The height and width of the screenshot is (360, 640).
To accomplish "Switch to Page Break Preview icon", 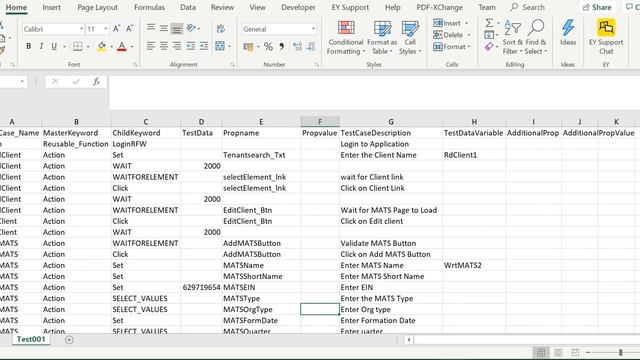I will click(x=575, y=352).
